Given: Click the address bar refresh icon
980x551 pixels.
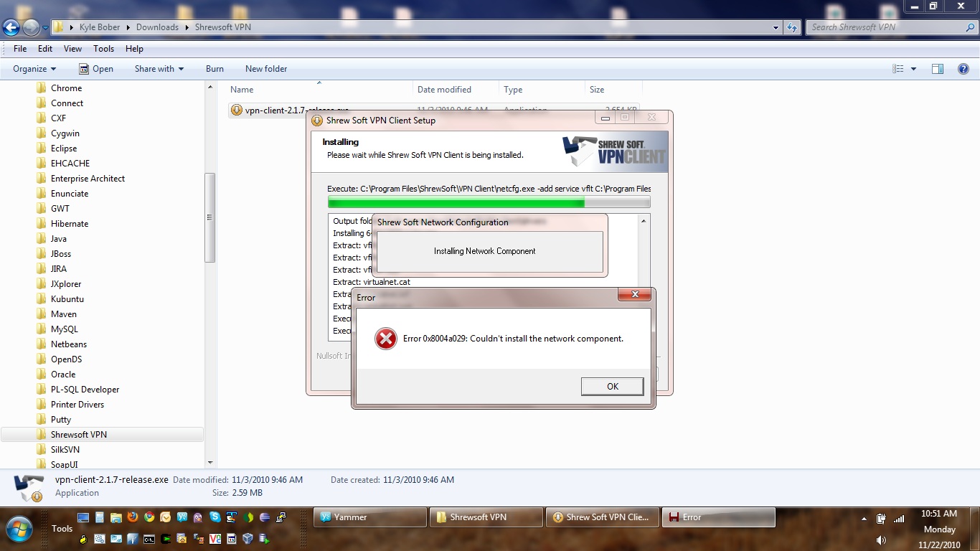Looking at the screenshot, I should click(792, 27).
